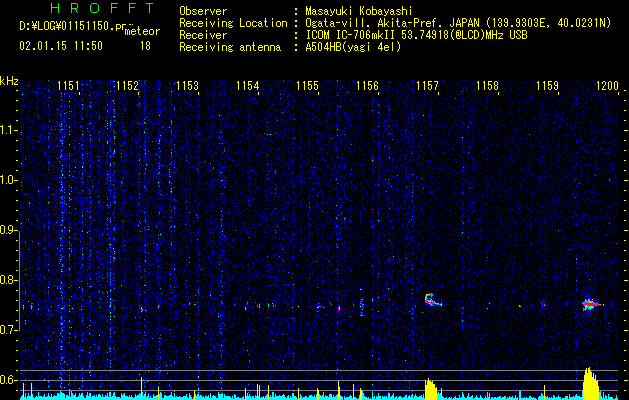Viewport: 629px width, 400px height.
Task: Click the 1151 time axis marker
Action: (68, 85)
